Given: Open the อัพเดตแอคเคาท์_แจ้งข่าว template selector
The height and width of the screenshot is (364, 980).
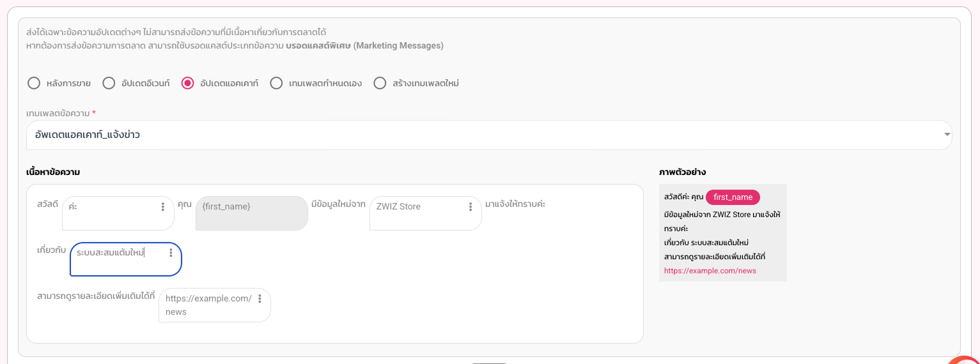Looking at the screenshot, I should point(489,135).
